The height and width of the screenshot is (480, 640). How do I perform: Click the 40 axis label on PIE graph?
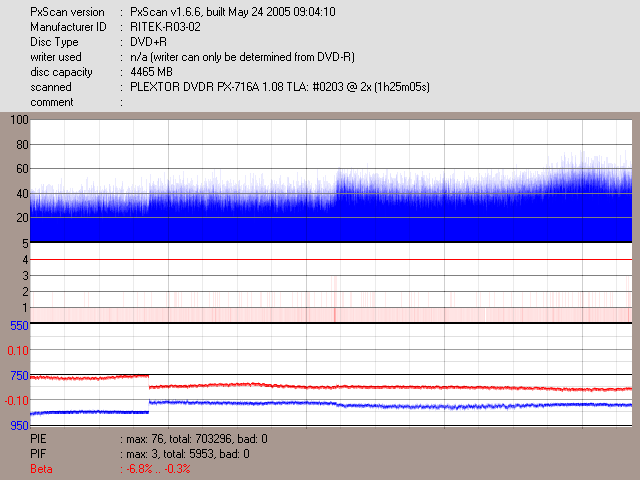[22, 193]
